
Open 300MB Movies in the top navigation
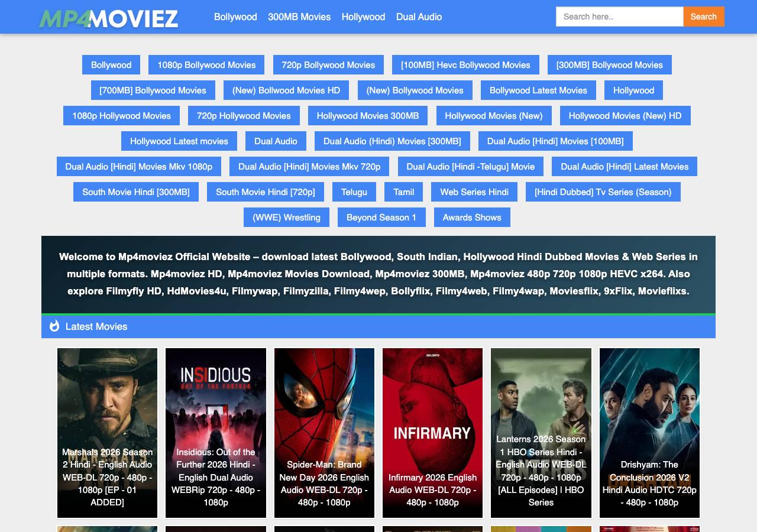coord(299,17)
